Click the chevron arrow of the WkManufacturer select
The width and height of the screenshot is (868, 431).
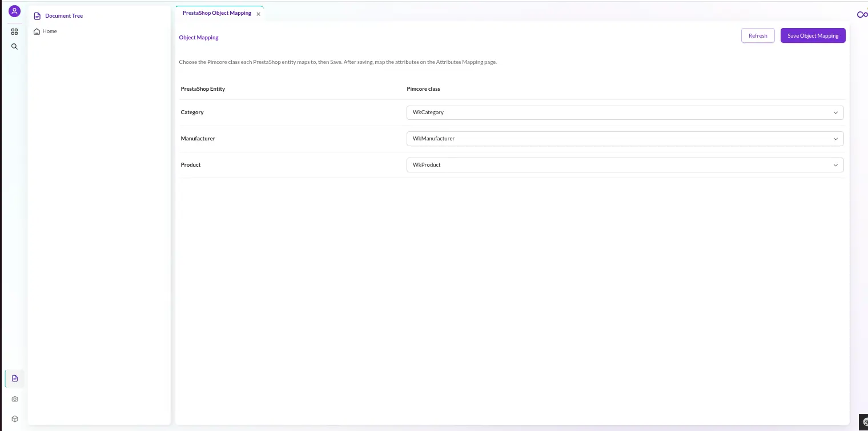tap(835, 139)
